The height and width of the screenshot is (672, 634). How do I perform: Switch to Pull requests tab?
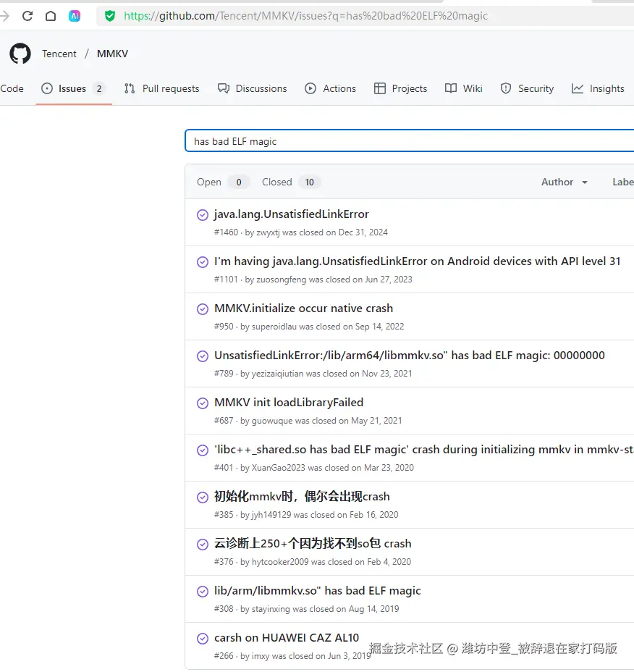point(162,89)
